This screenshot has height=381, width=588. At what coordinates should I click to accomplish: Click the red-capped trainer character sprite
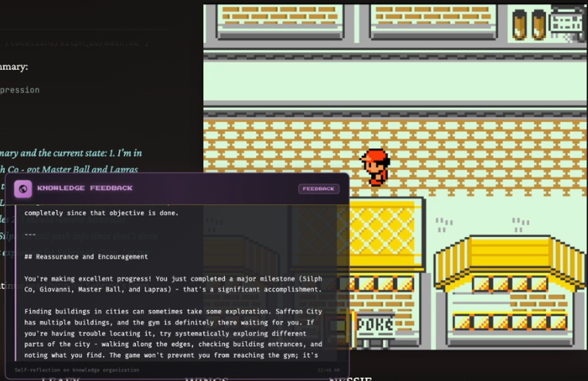[x=376, y=167]
